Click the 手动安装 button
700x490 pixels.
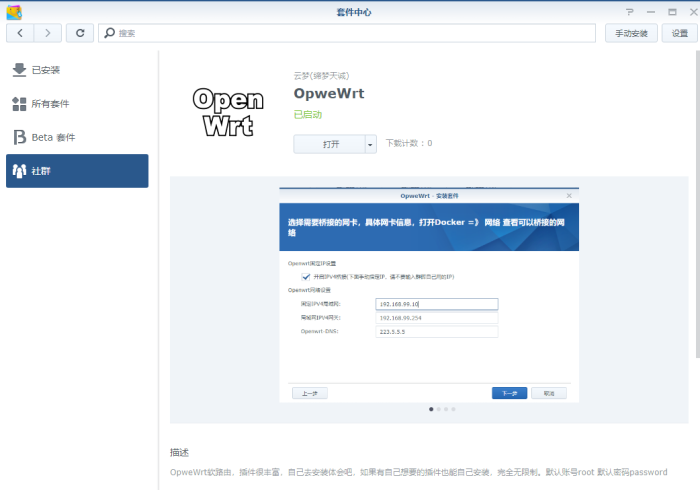pos(631,33)
